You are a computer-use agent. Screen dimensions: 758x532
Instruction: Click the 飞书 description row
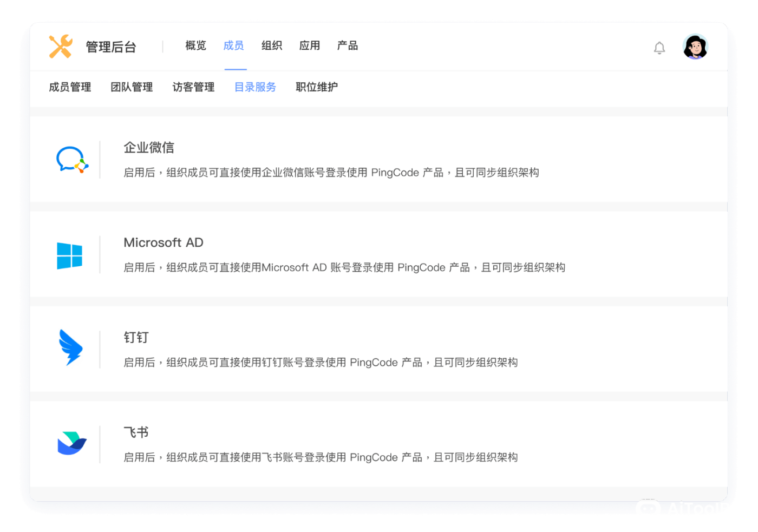pos(321,457)
